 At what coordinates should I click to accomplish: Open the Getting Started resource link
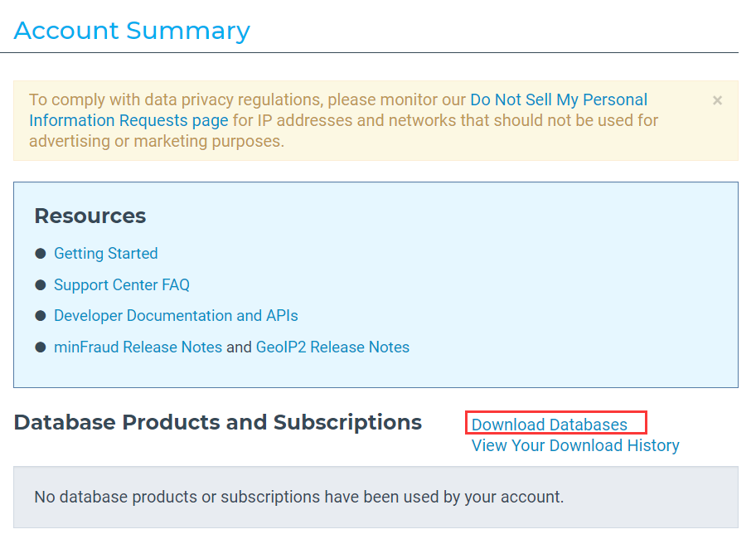tap(105, 254)
